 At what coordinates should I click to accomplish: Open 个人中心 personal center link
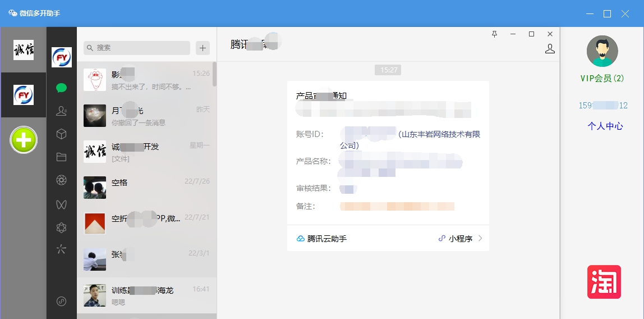click(x=605, y=126)
